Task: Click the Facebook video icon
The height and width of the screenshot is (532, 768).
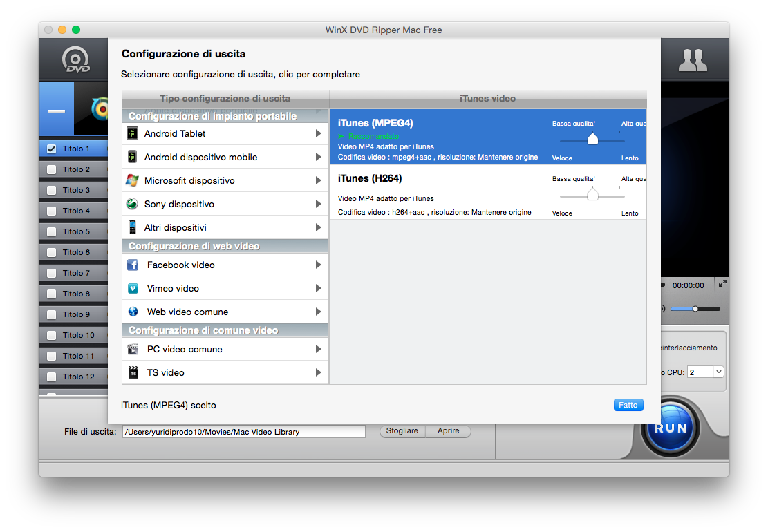Action: 133,265
